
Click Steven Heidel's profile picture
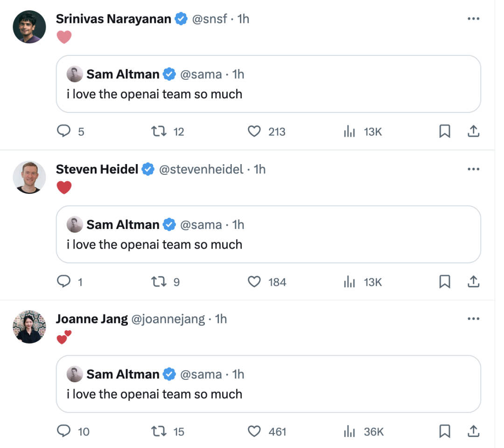coord(29,177)
